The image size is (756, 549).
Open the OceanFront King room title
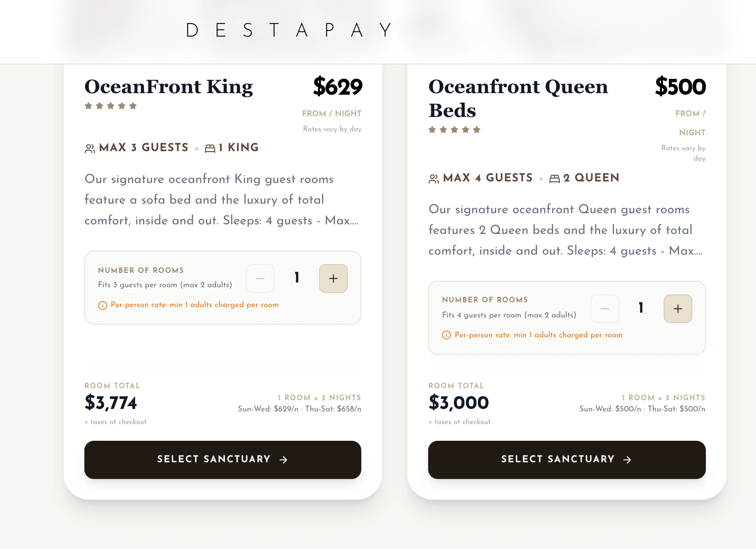(x=169, y=87)
